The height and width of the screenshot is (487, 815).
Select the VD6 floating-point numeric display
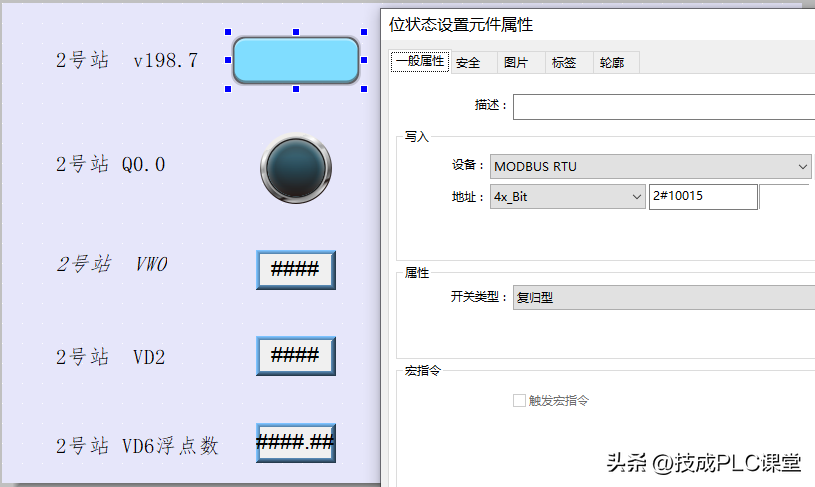coord(296,442)
